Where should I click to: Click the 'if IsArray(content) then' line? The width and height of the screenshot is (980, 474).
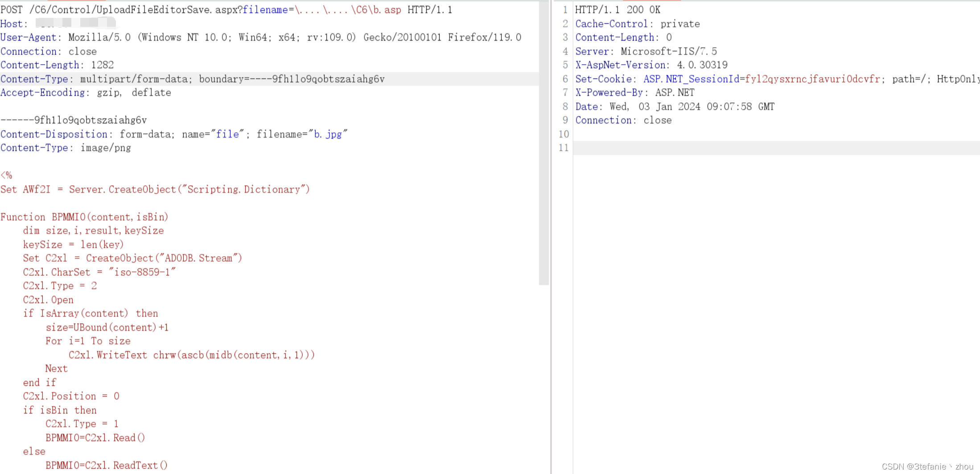pos(91,314)
